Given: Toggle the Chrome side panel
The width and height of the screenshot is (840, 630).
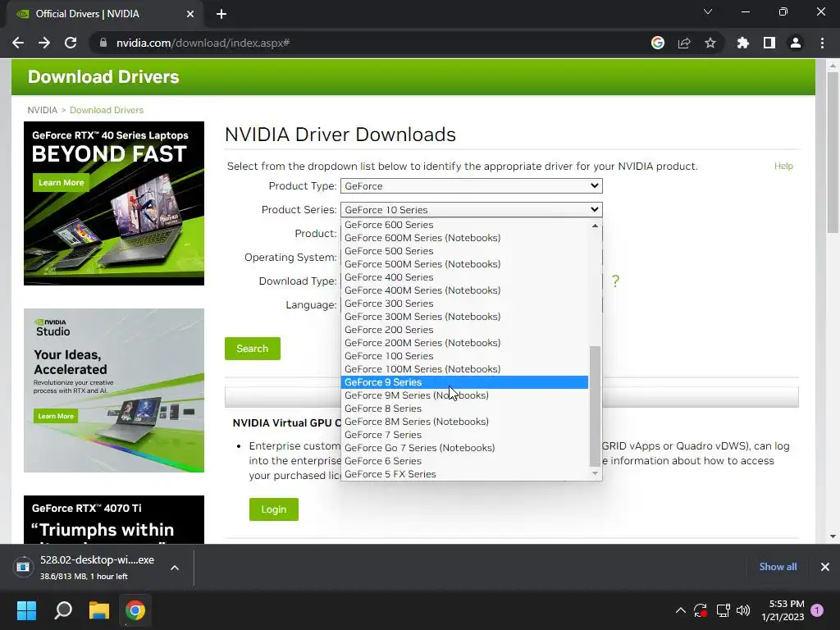Looking at the screenshot, I should coord(769,43).
